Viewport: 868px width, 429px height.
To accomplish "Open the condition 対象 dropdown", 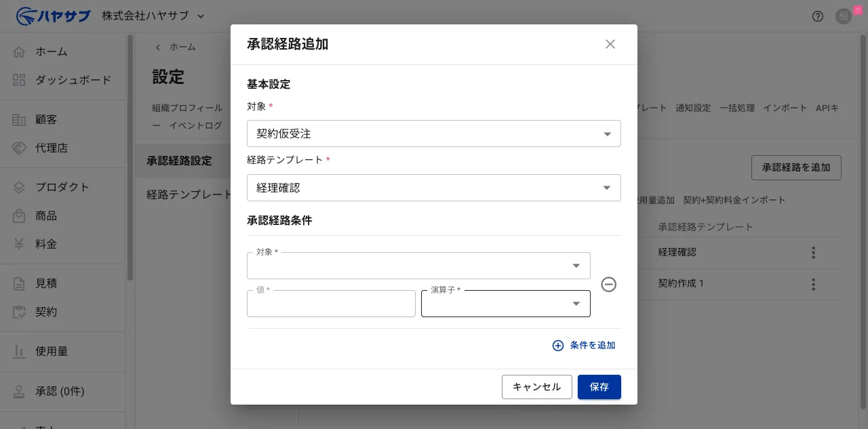I will point(418,266).
